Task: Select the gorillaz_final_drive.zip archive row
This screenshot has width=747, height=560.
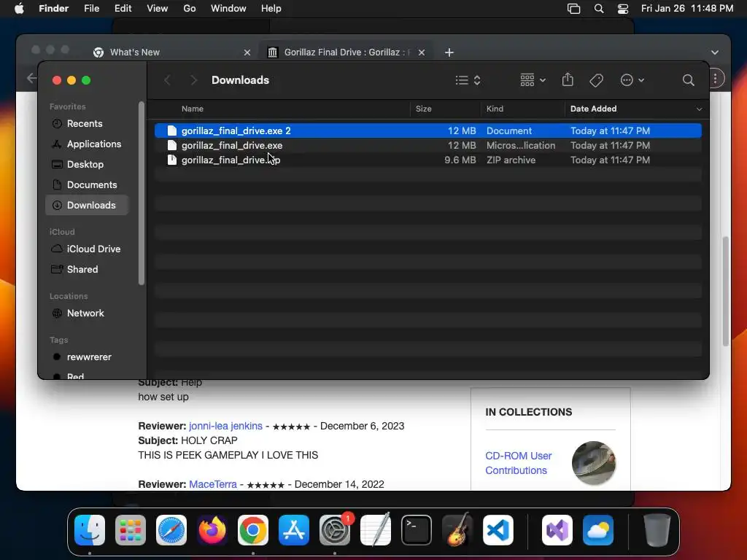Action: pyautogui.click(x=427, y=160)
